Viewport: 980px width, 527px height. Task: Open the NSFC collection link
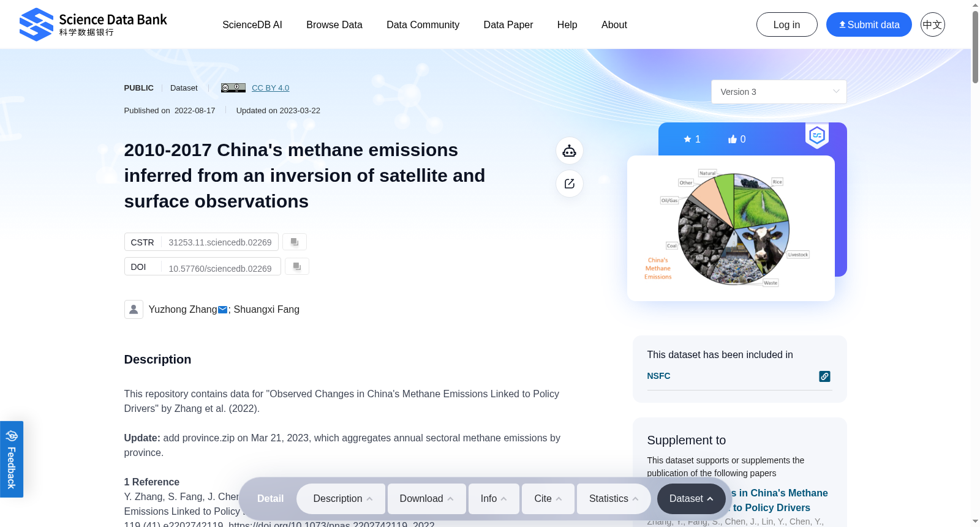coord(658,376)
